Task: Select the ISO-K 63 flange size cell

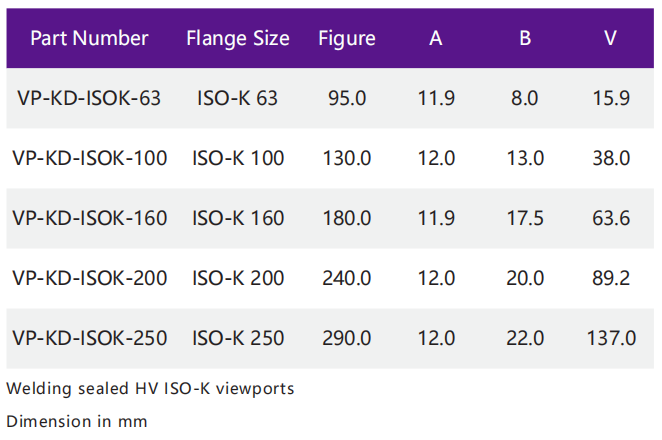Action: point(238,98)
